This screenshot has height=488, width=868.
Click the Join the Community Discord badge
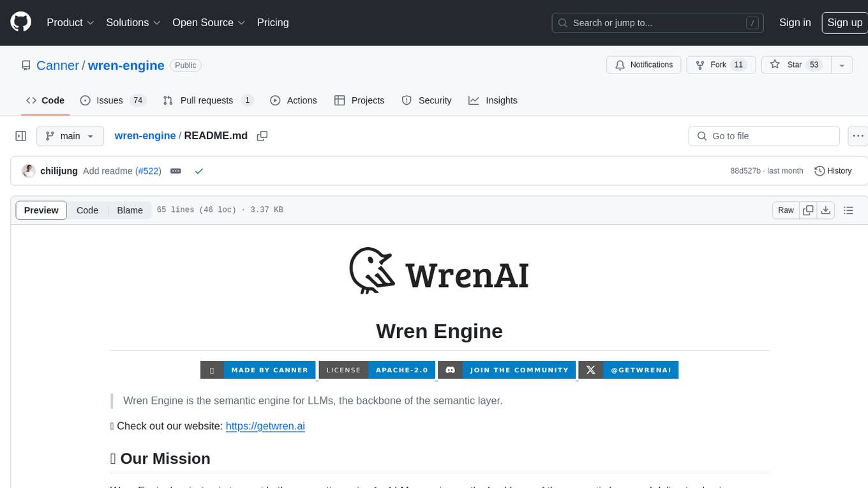[507, 370]
